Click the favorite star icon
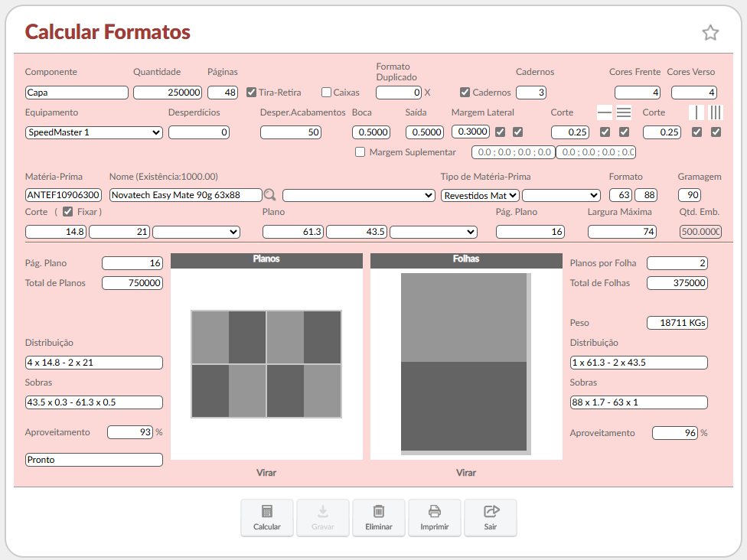This screenshot has width=747, height=560. click(x=710, y=32)
